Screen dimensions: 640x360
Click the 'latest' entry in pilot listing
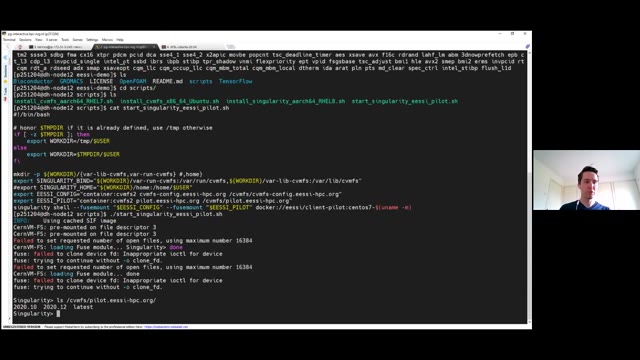[83, 307]
